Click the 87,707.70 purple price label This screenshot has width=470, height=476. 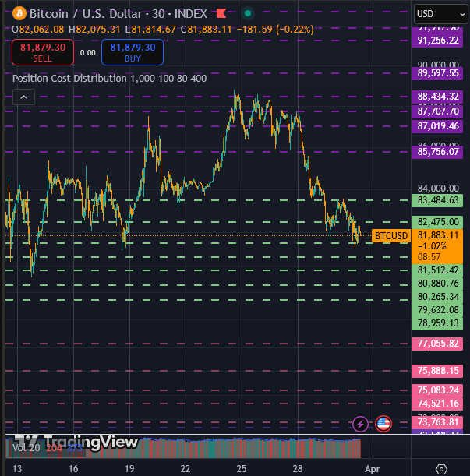[437, 111]
